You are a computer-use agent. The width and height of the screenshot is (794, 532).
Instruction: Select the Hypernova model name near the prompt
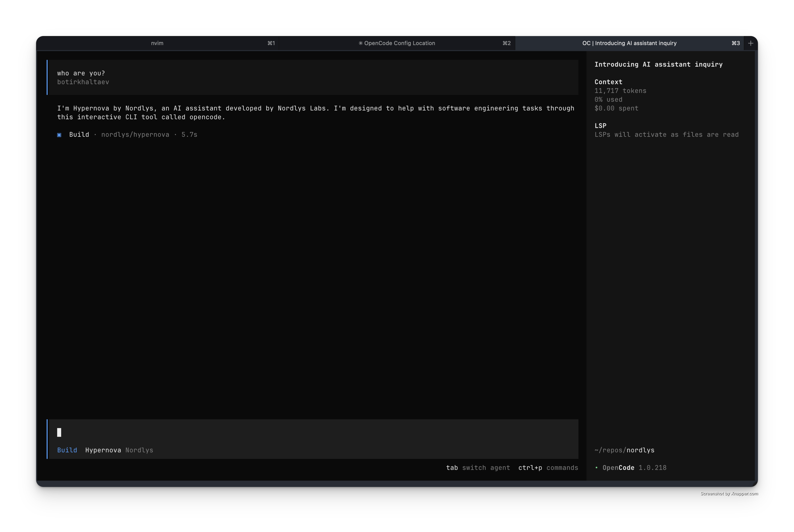coord(104,450)
